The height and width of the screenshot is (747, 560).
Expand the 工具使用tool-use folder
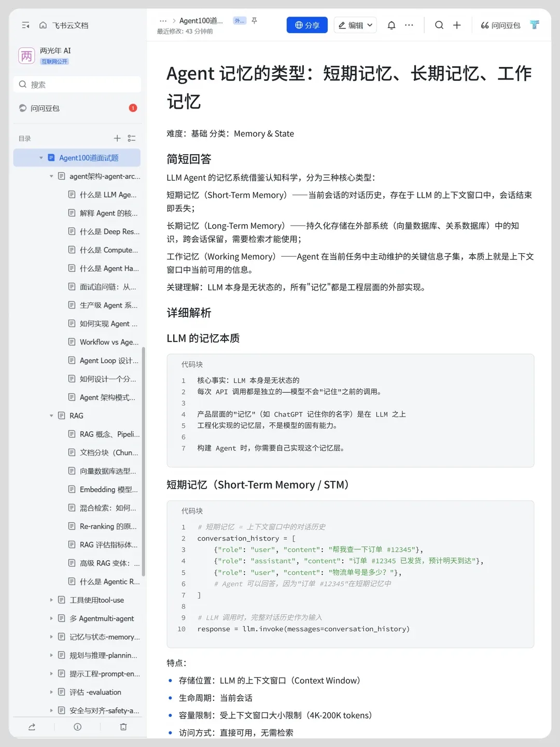[x=51, y=600]
